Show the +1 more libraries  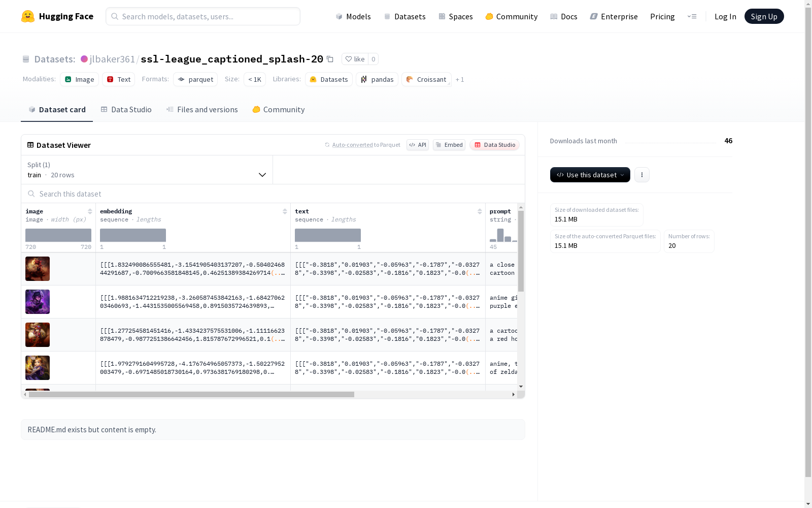(x=460, y=79)
